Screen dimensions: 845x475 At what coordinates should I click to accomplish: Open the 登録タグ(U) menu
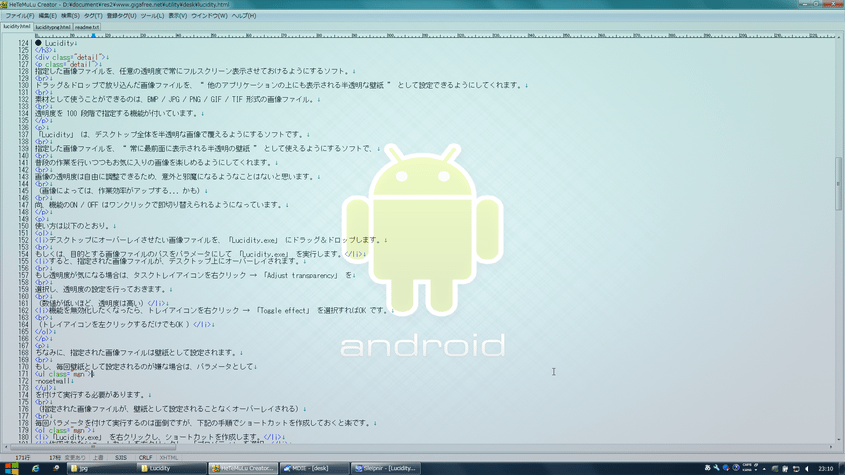click(121, 16)
